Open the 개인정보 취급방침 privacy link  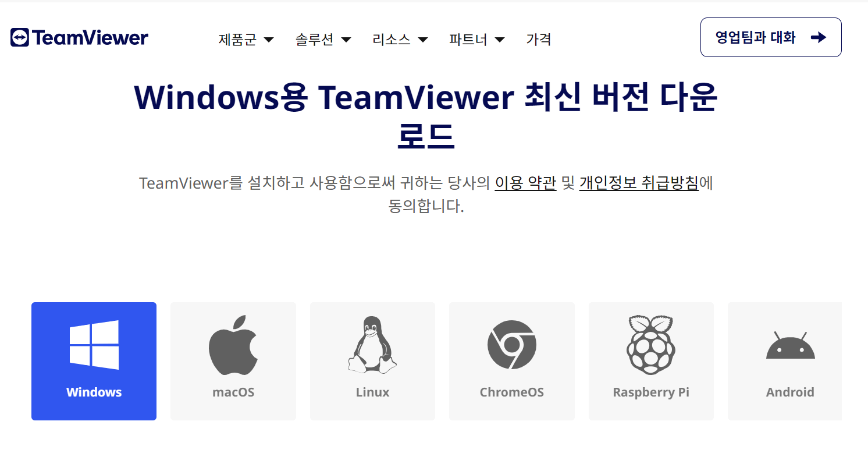pos(639,183)
